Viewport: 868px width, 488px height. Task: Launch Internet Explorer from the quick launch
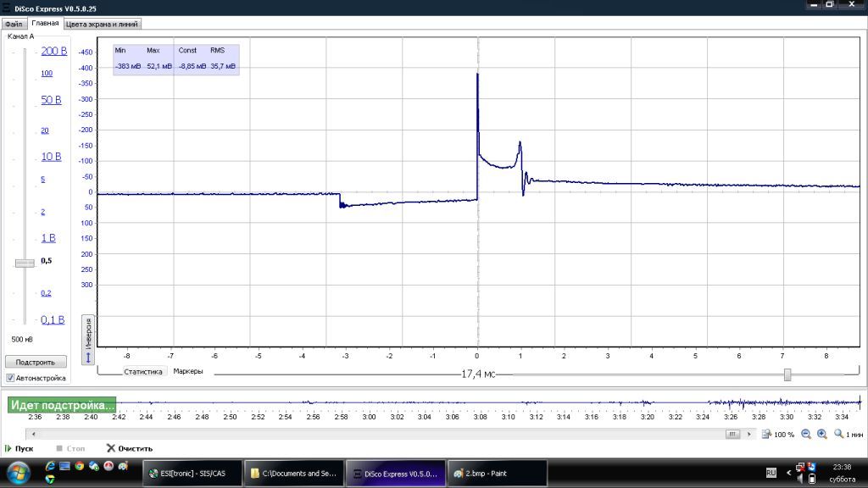pyautogui.click(x=50, y=466)
